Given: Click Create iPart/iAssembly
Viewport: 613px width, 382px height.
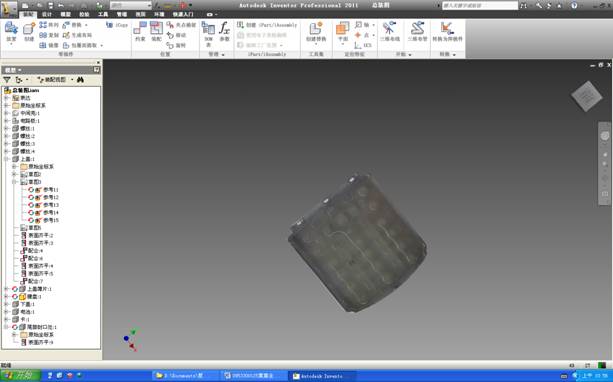Looking at the screenshot, I should [267, 25].
